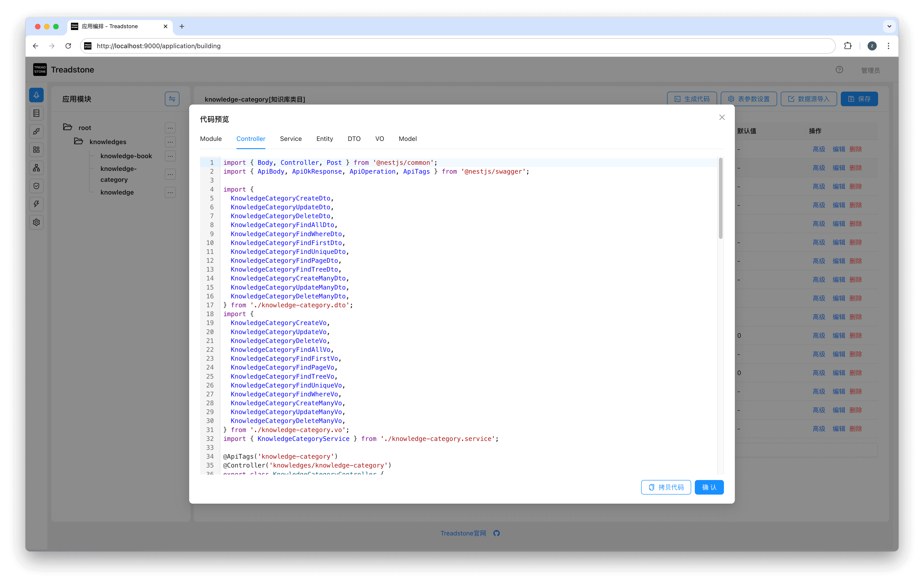Click the 拷贝代码 copy code button
The image size is (924, 585).
tap(666, 487)
